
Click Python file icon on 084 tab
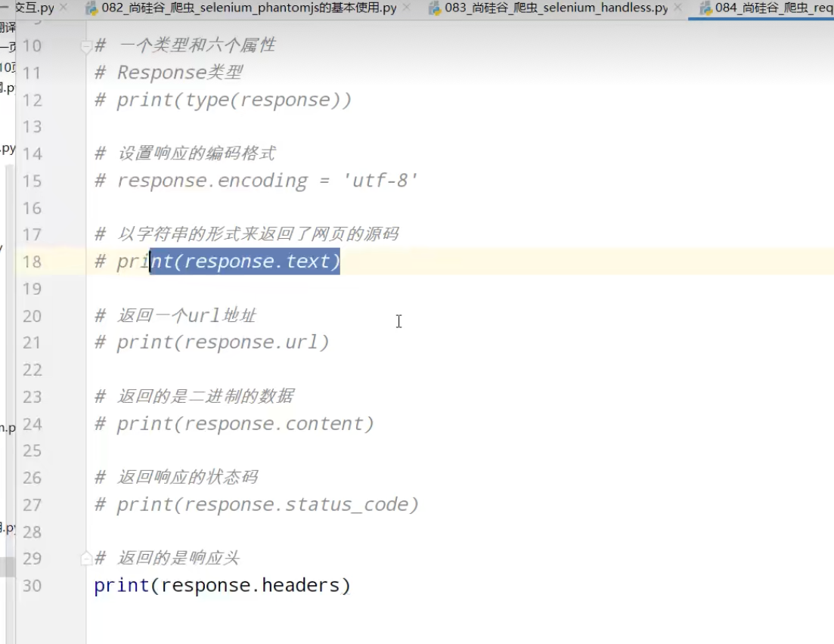(x=705, y=8)
